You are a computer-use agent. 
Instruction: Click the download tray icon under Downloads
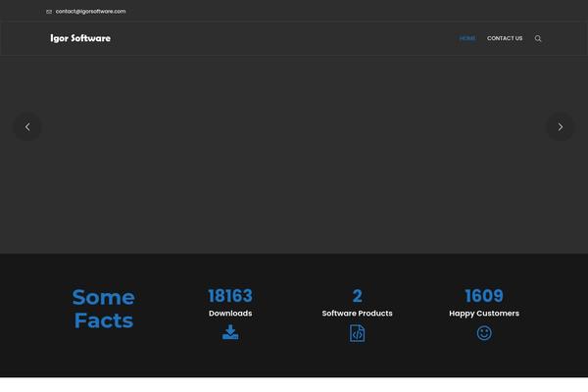point(230,332)
